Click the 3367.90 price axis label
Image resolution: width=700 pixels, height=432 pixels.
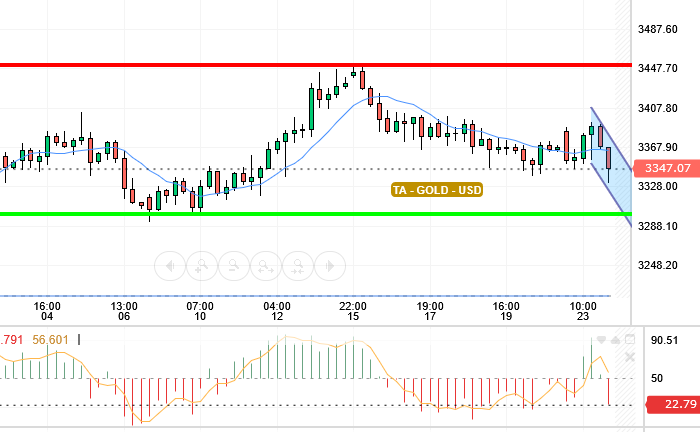(x=658, y=147)
